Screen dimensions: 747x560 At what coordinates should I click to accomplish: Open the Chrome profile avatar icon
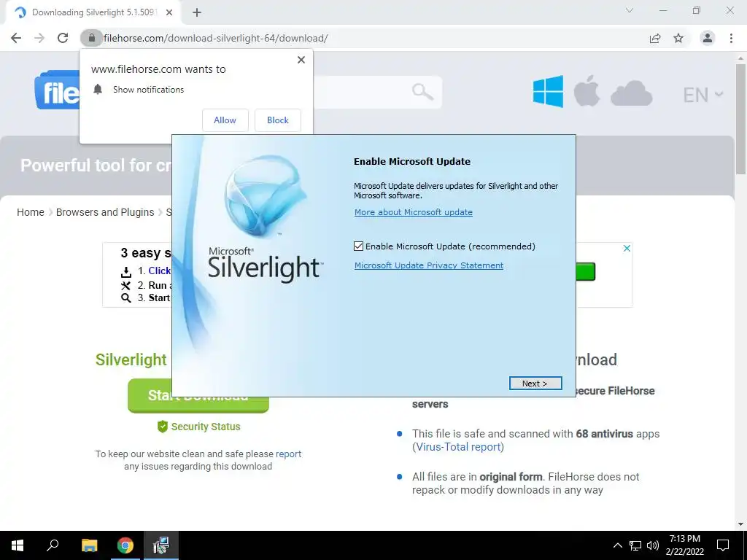708,38
